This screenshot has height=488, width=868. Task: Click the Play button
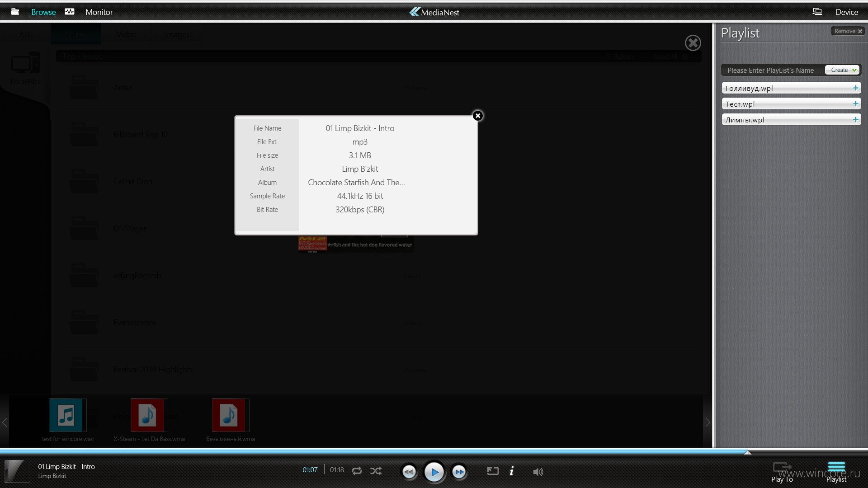[434, 472]
